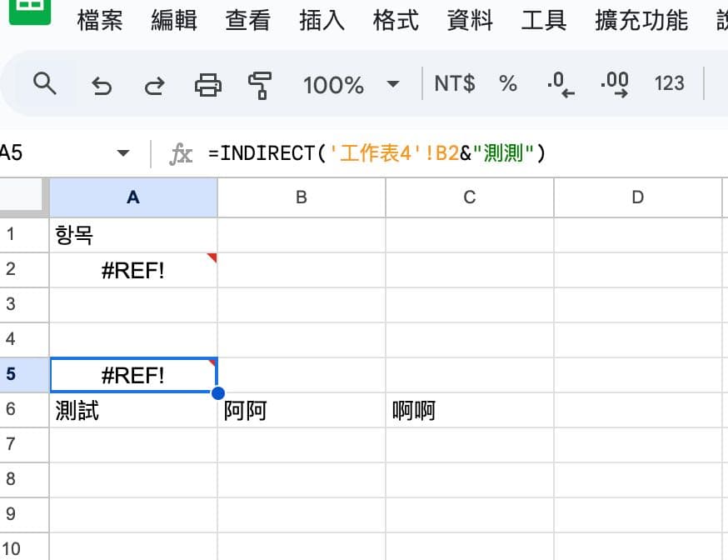Format as NT$ currency
The image size is (728, 560).
click(x=455, y=83)
